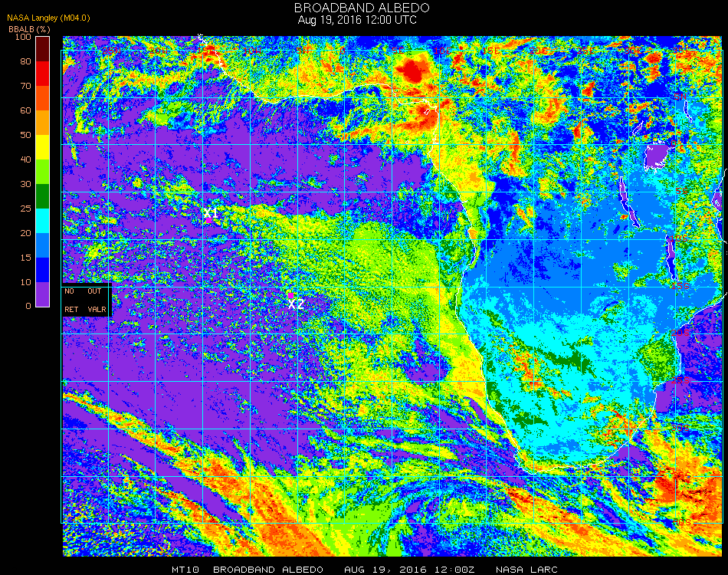
Task: Click the BROADBAND ALBEDO title
Action: tap(362, 8)
